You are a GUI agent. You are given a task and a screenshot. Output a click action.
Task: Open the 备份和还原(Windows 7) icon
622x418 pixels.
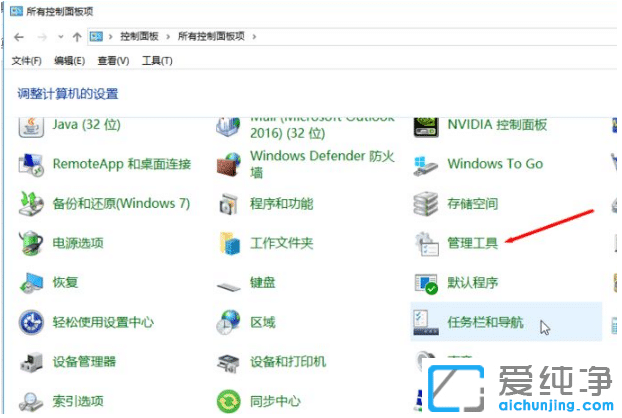click(x=31, y=203)
